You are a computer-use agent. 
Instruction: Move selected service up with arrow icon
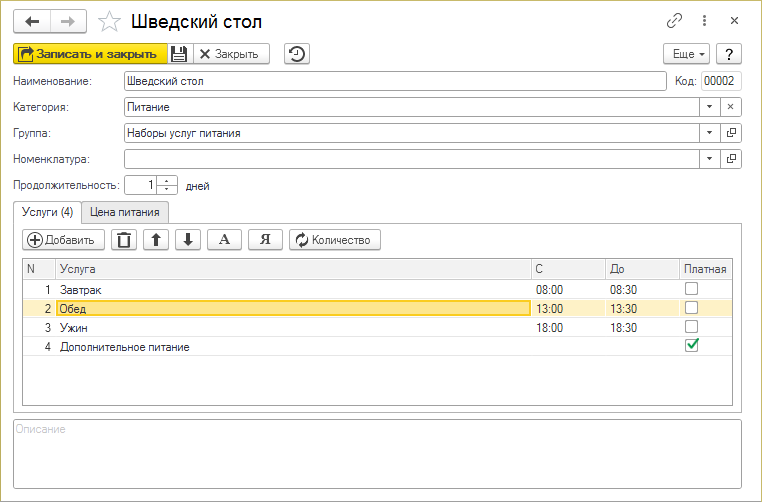point(156,240)
